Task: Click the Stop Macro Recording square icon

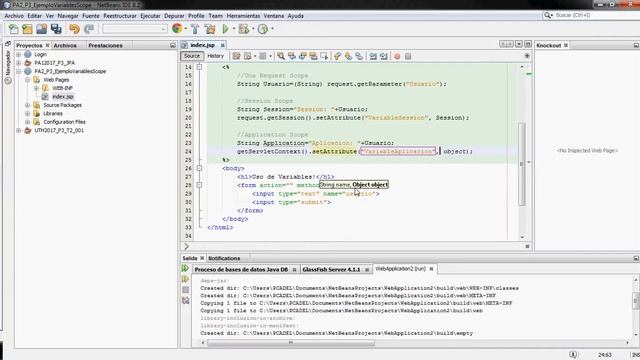Action: pyautogui.click(x=408, y=56)
